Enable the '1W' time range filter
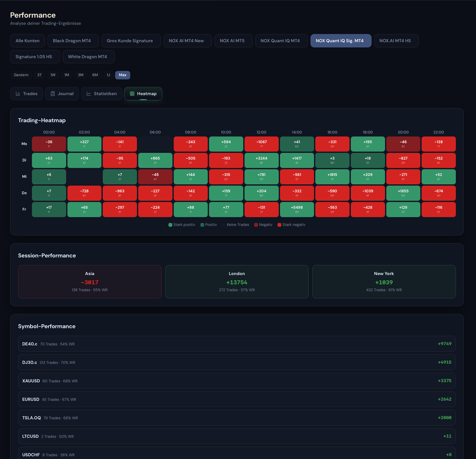 click(53, 75)
